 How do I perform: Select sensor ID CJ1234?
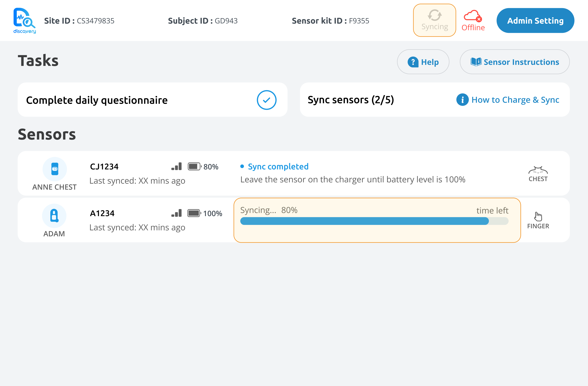click(104, 167)
